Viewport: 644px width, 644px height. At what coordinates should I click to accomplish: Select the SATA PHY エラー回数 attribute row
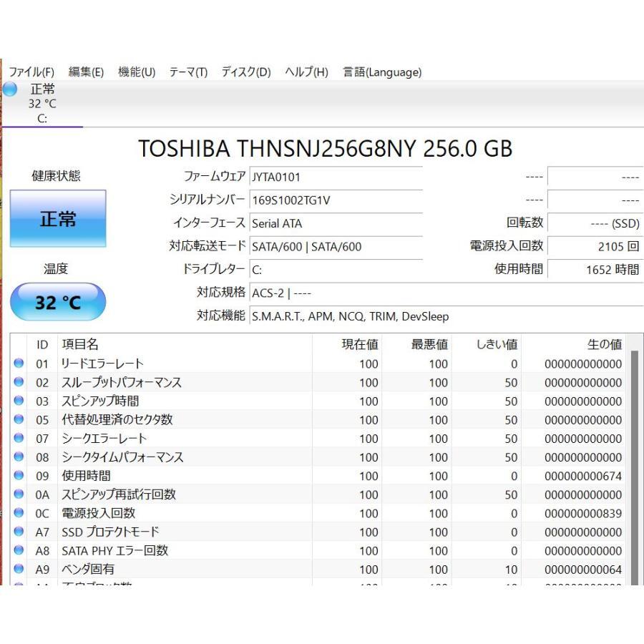coord(318,550)
